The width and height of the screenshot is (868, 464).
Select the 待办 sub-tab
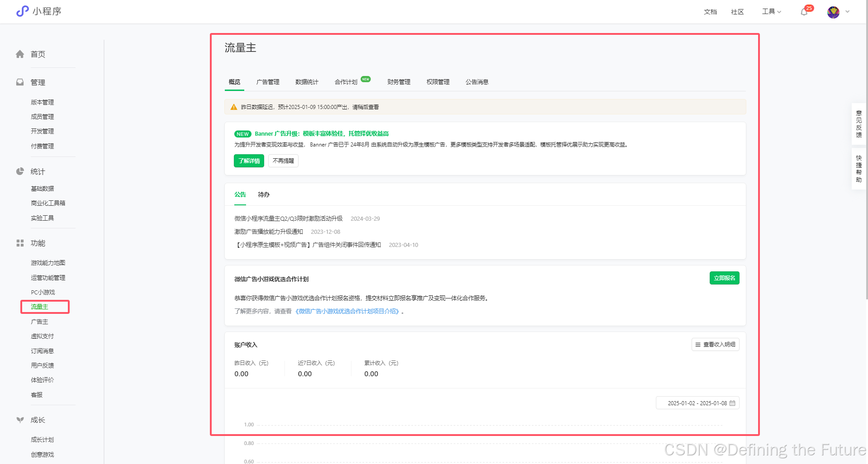264,194
